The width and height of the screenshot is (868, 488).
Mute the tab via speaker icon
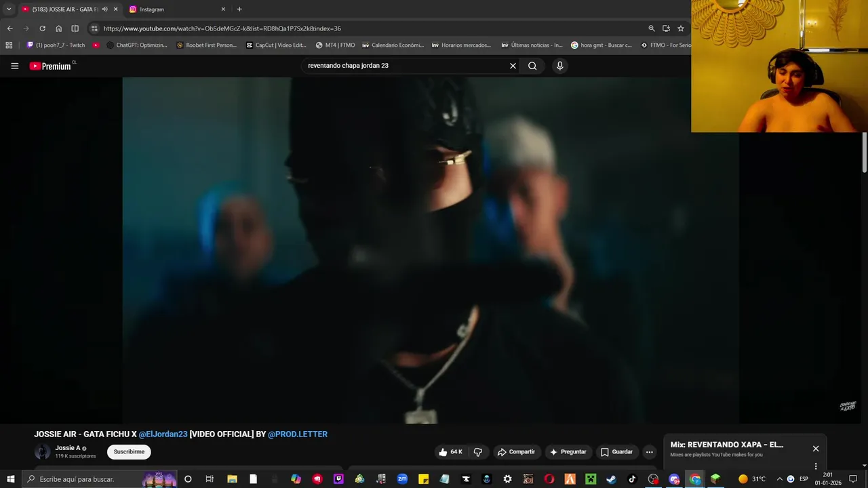(x=104, y=9)
